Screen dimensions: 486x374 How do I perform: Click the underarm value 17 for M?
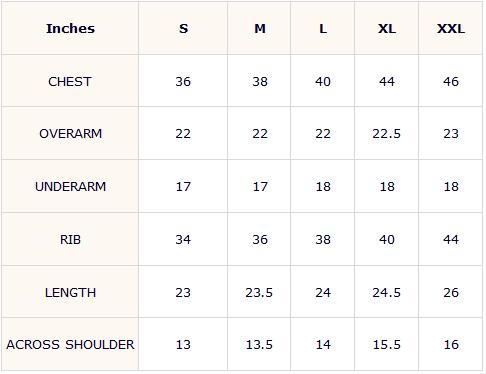point(260,186)
